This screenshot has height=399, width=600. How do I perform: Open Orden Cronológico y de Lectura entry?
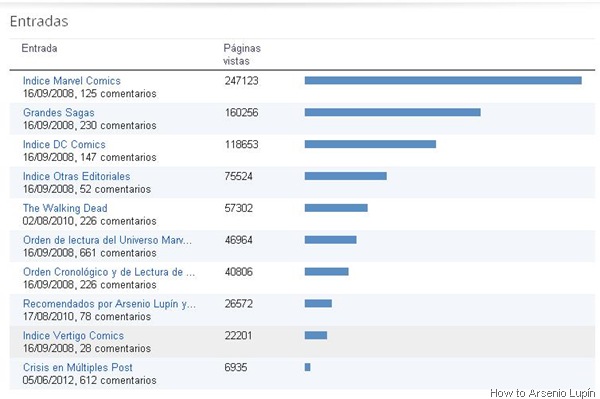pos(109,272)
